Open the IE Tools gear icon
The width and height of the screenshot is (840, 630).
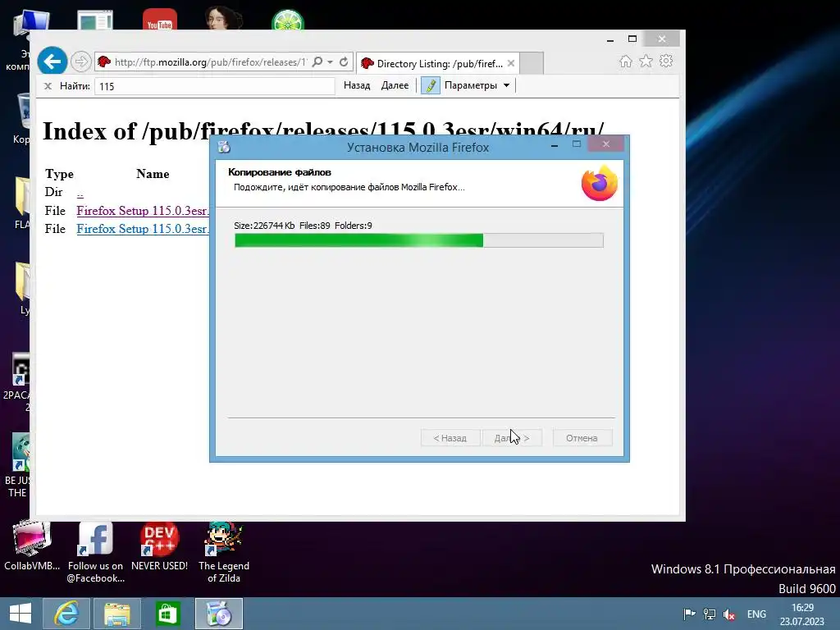[666, 61]
